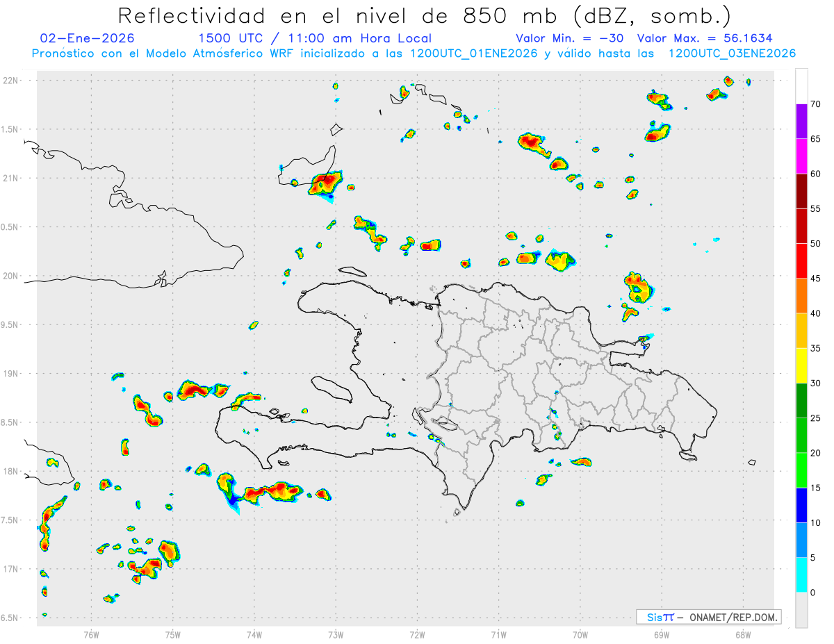Viewport: 834px width, 644px height.
Task: Click the 17N latitude label
Action: (10, 569)
